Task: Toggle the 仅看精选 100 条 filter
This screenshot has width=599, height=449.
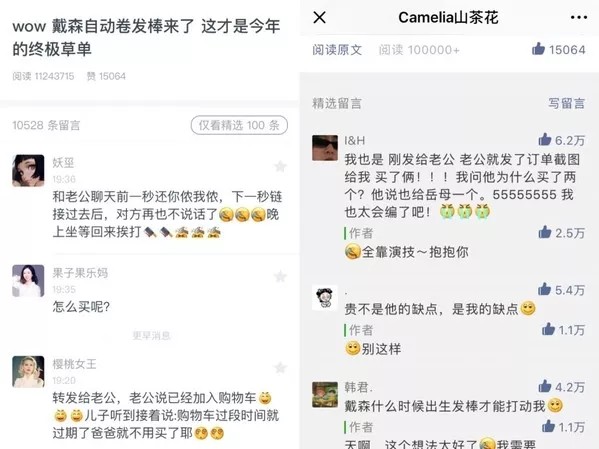Action: click(x=239, y=125)
